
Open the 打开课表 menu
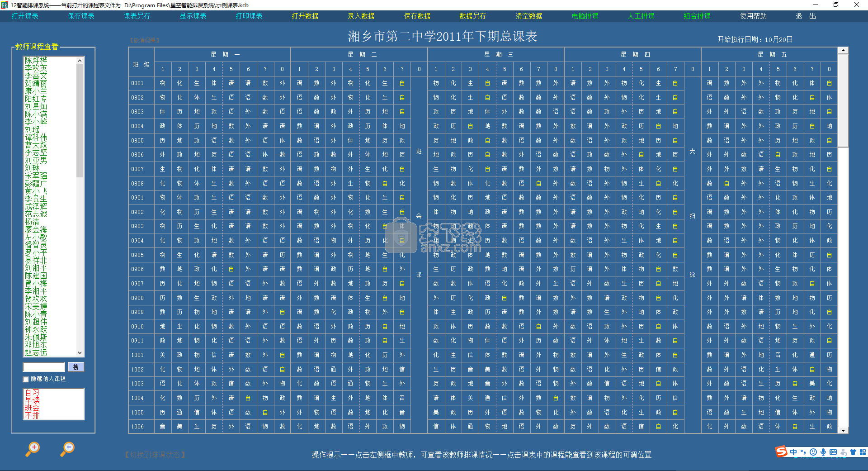tap(25, 16)
